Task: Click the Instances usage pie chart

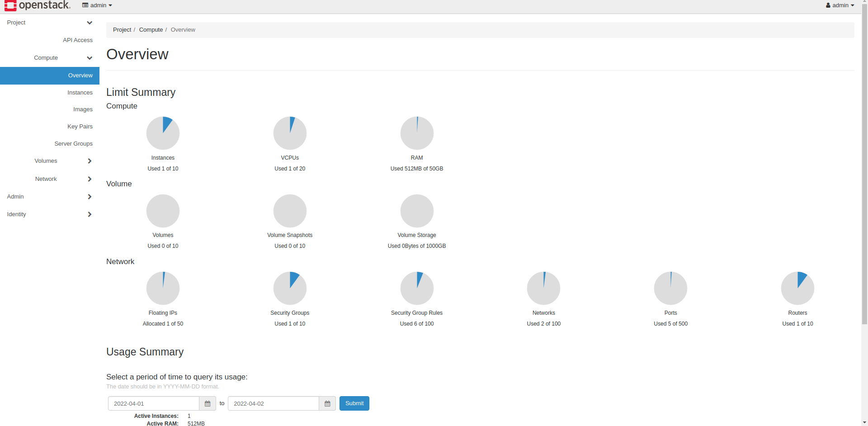Action: (x=163, y=133)
